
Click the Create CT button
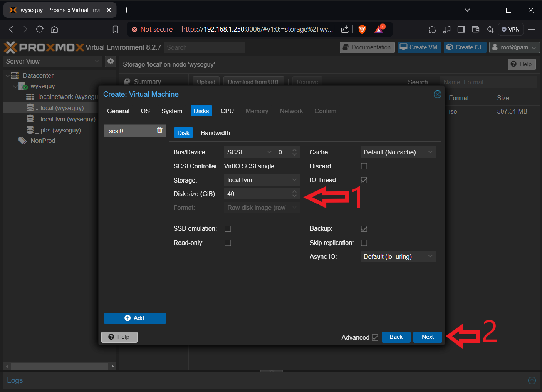tap(465, 47)
